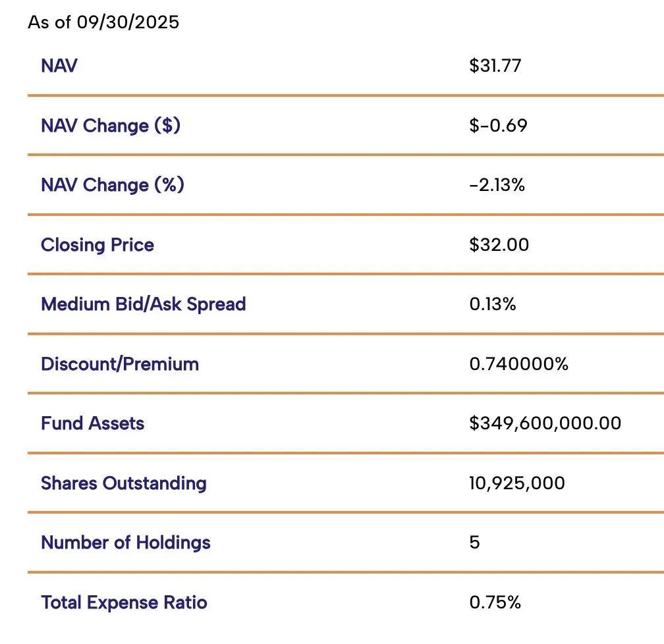Screen dimensions: 664x644
Task: Click the Fund Assets label
Action: [92, 423]
